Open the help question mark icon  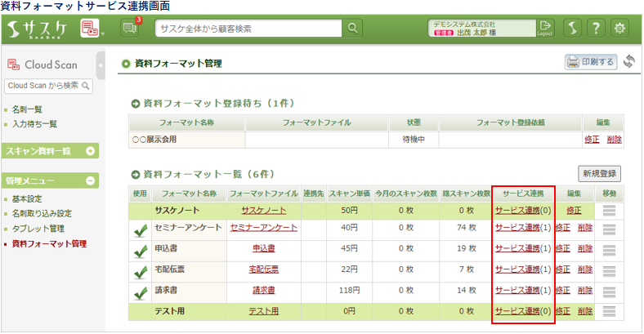(596, 29)
